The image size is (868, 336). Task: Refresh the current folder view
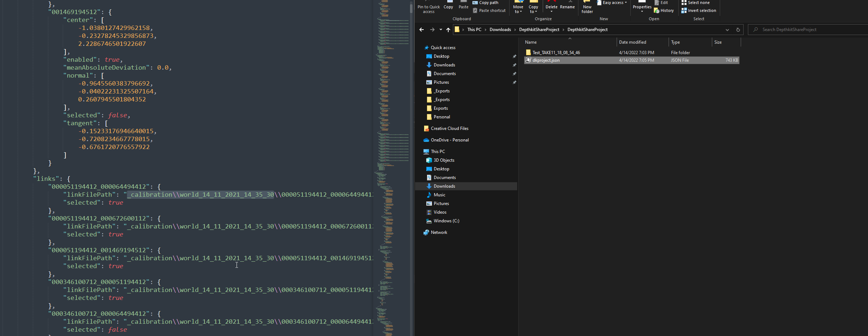click(x=738, y=30)
